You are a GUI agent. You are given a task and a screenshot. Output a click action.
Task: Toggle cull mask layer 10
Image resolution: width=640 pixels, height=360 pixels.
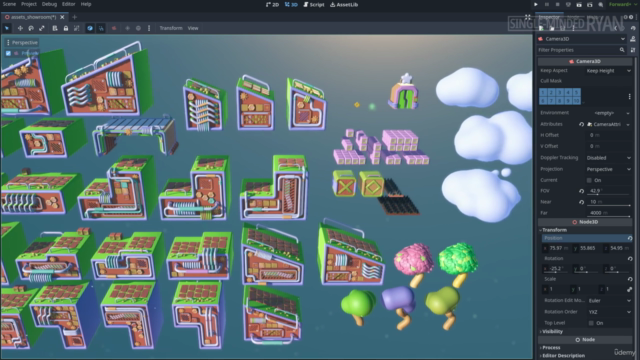[576, 100]
